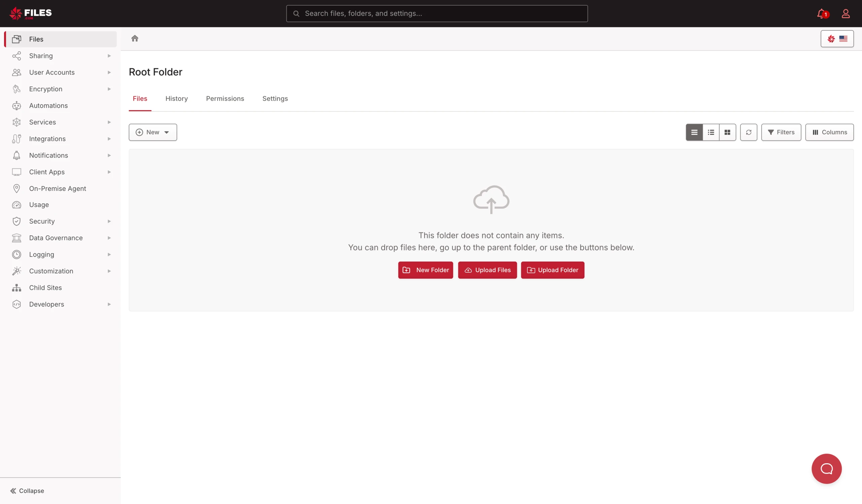Click the Services sidebar icon
Viewport: 862px width, 504px height.
(x=16, y=122)
